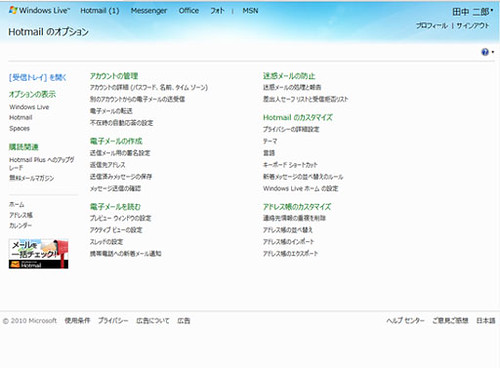Open MSN in the top navigation
The width and height of the screenshot is (500, 368).
point(250,11)
